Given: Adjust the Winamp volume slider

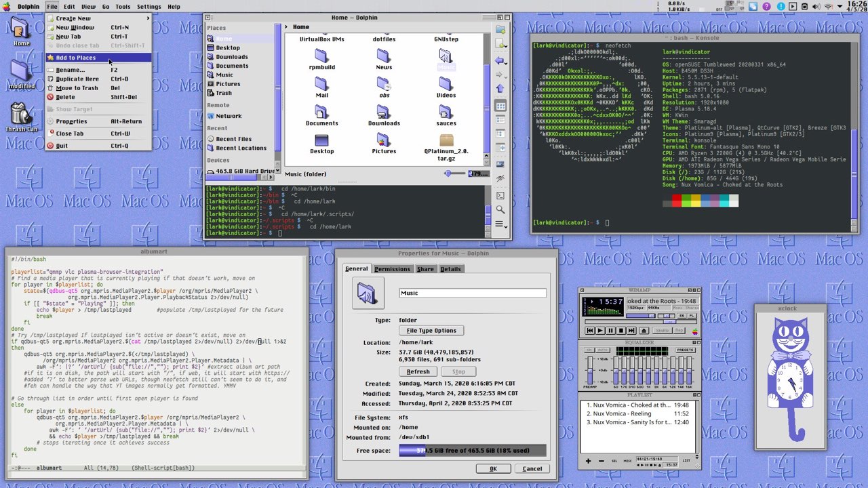Looking at the screenshot, I should (640, 315).
